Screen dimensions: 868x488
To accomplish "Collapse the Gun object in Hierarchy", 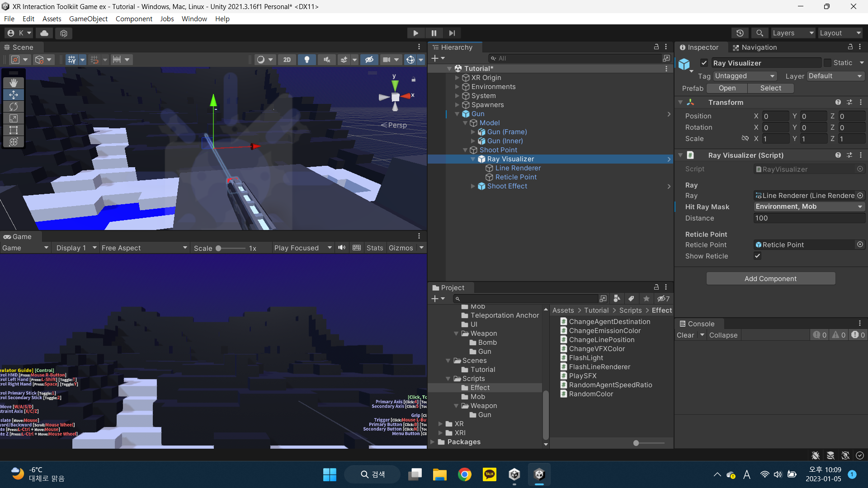I will click(x=457, y=114).
